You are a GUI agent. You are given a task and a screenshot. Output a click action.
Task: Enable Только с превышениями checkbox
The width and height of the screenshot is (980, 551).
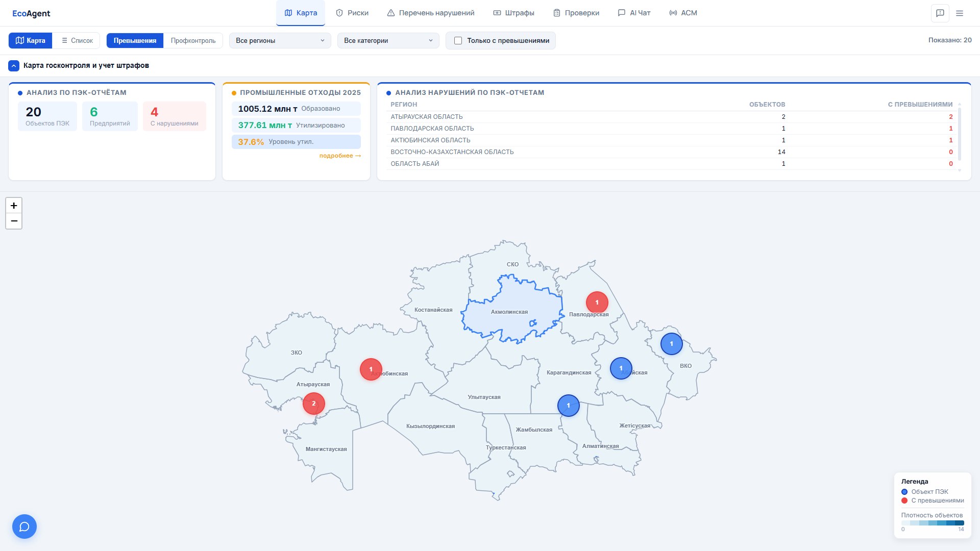click(458, 40)
